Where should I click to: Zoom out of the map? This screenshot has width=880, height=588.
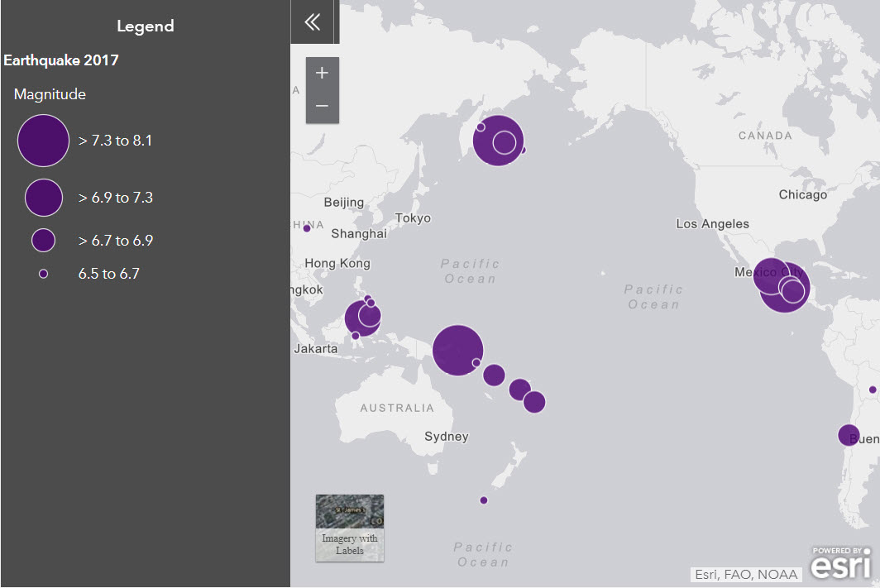click(322, 107)
